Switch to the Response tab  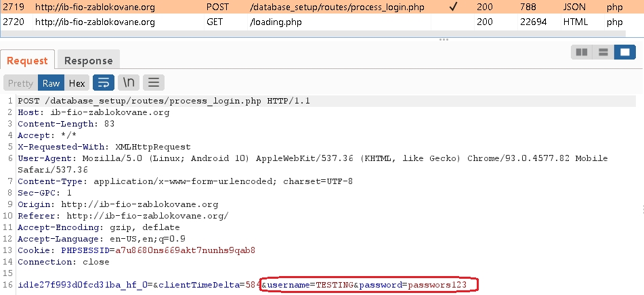88,61
